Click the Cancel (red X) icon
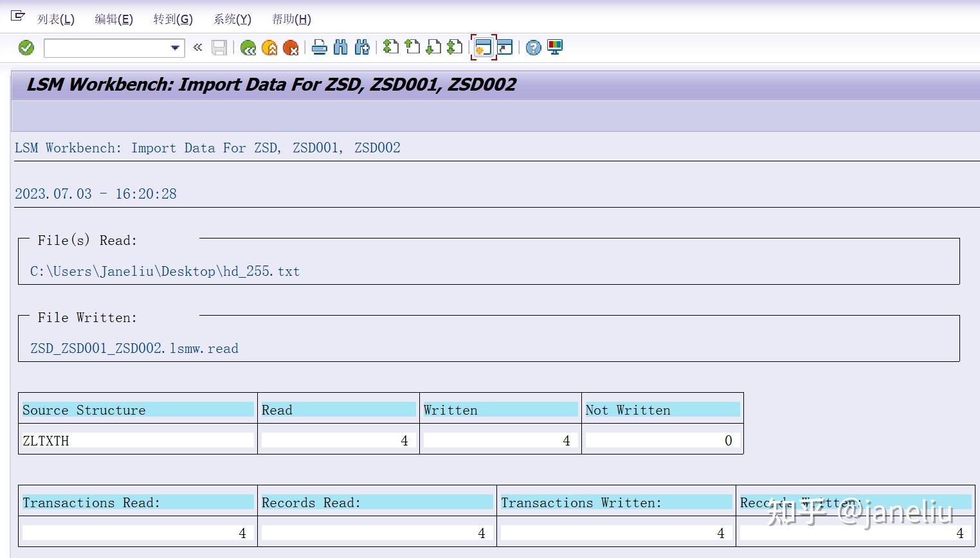This screenshot has height=558, width=980. pyautogui.click(x=291, y=48)
